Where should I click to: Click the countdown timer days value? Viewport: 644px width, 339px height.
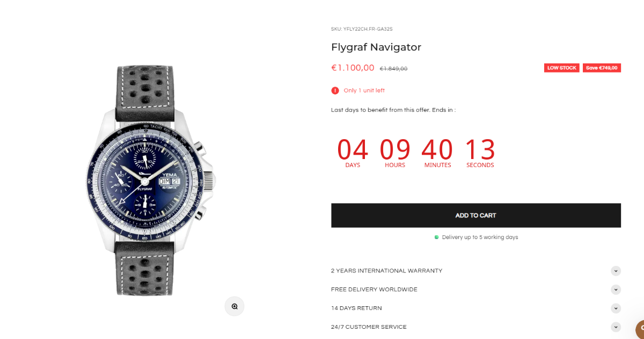(353, 149)
